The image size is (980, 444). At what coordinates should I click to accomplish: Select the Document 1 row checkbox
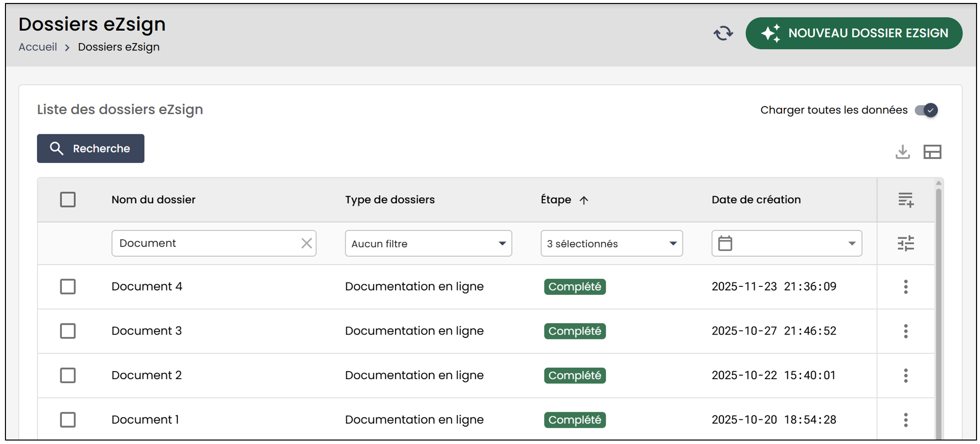click(x=68, y=420)
